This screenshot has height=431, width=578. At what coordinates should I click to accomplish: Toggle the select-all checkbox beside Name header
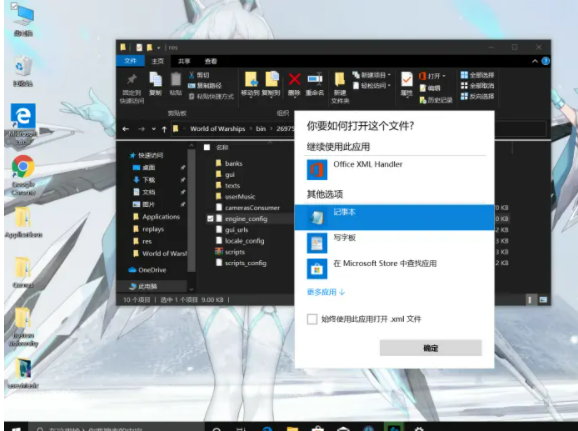pyautogui.click(x=207, y=147)
